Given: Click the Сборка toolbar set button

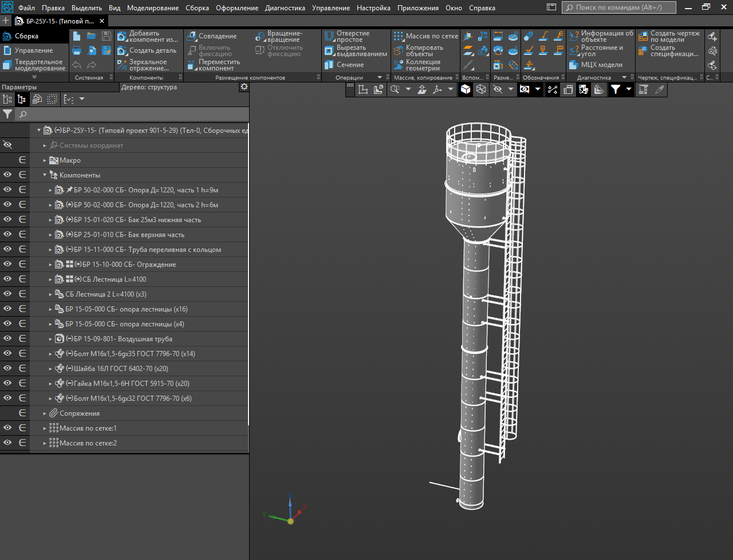Looking at the screenshot, I should pos(34,36).
